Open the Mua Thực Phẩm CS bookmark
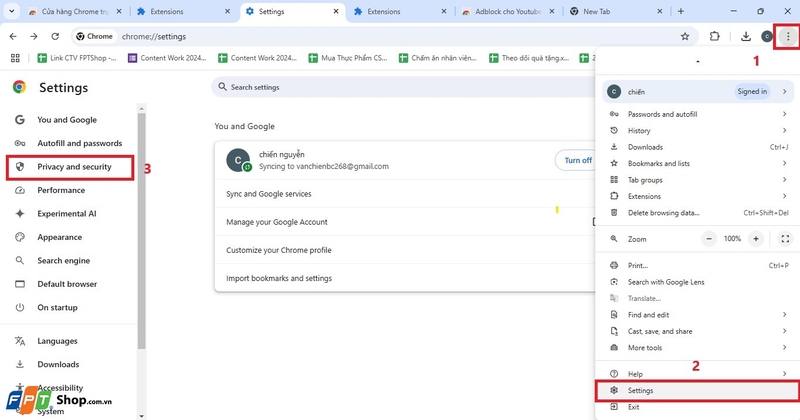This screenshot has width=800, height=420. (x=348, y=58)
